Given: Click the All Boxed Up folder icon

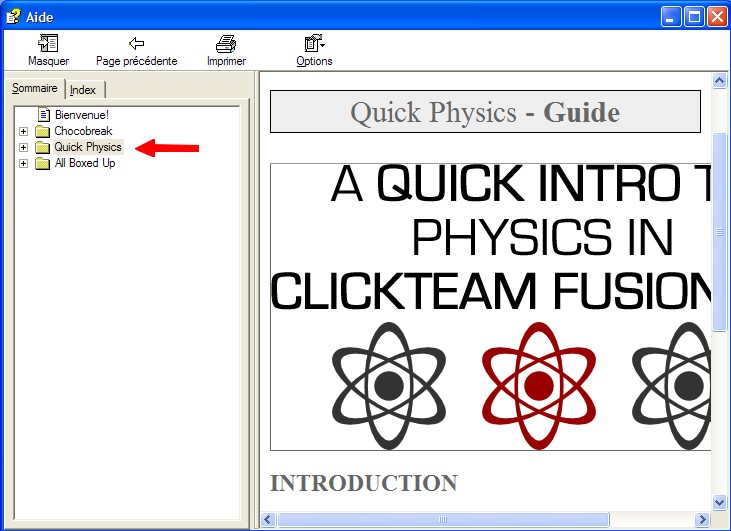Looking at the screenshot, I should coord(42,163).
